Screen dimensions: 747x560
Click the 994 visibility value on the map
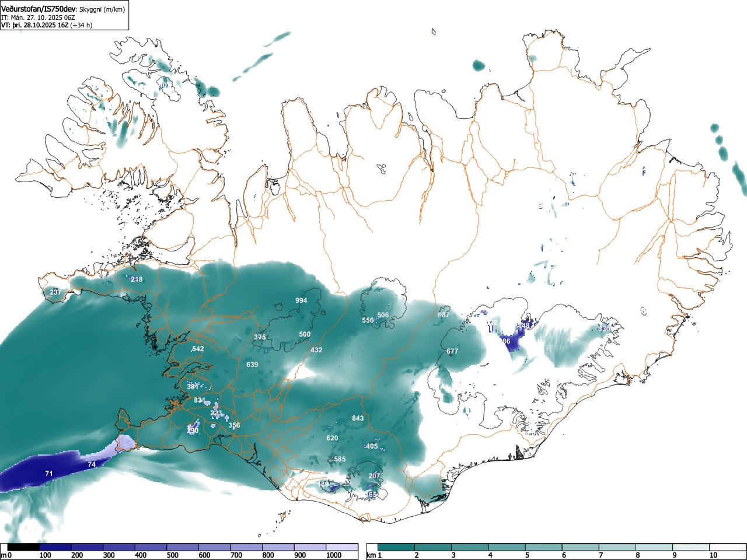click(301, 300)
